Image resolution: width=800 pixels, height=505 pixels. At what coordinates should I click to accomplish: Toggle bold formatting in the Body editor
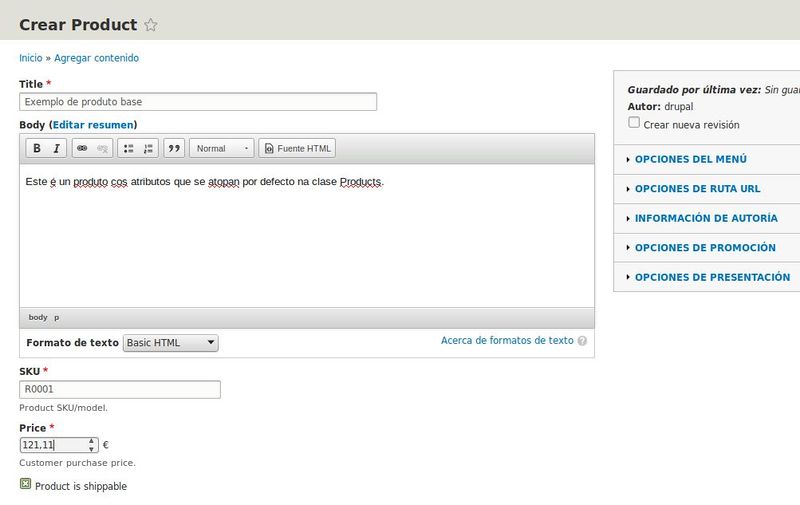tap(37, 148)
